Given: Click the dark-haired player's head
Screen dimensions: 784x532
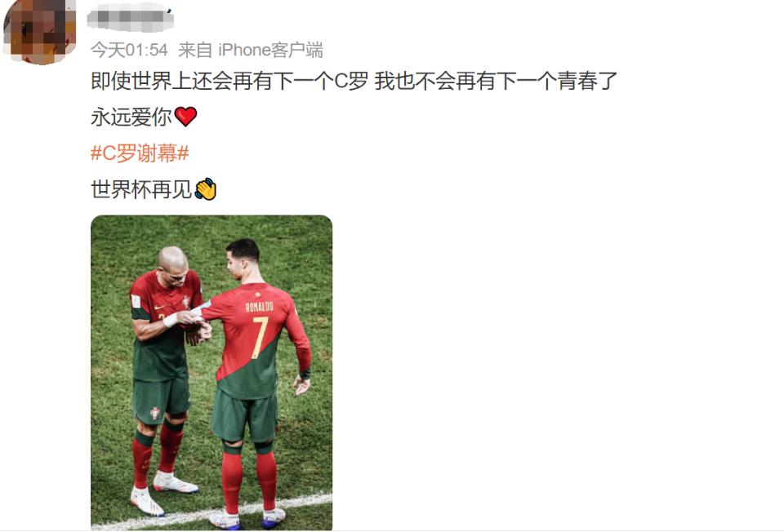Looking at the screenshot, I should [243, 259].
